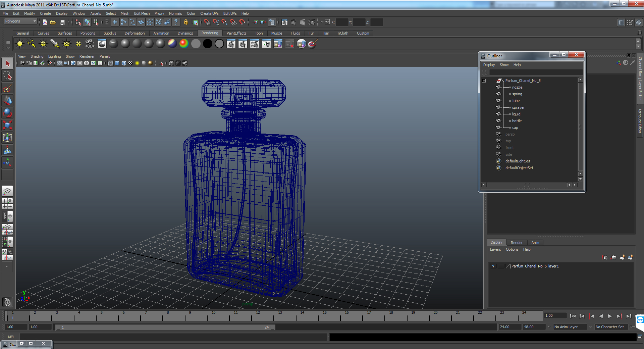The width and height of the screenshot is (644, 349).
Task: Click the XRay joints/isolate share icon in panel toolbar
Action: (184, 63)
